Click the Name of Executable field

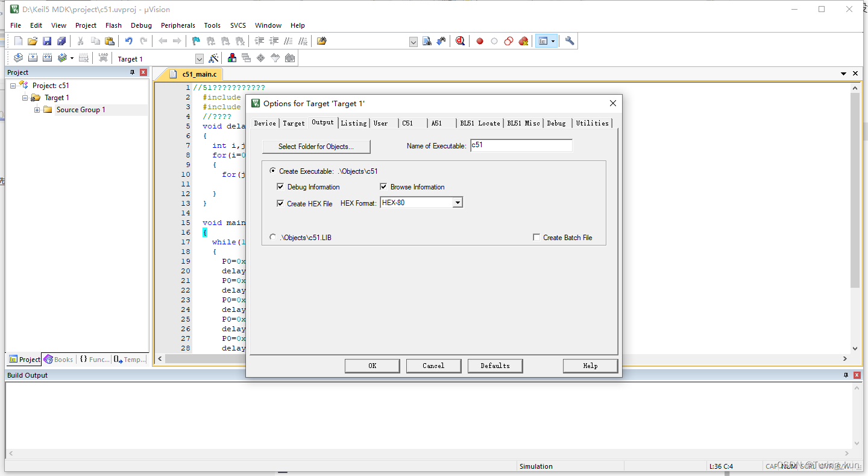521,145
